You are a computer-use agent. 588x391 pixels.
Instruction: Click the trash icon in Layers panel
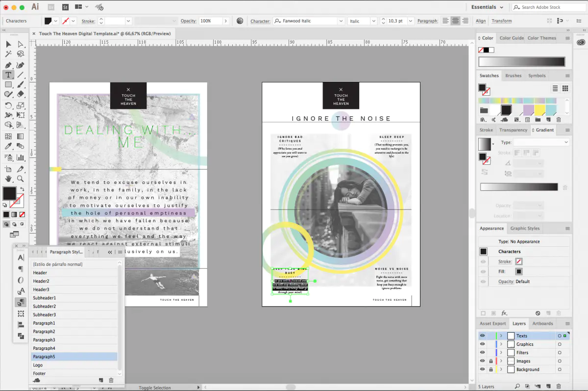(558, 387)
